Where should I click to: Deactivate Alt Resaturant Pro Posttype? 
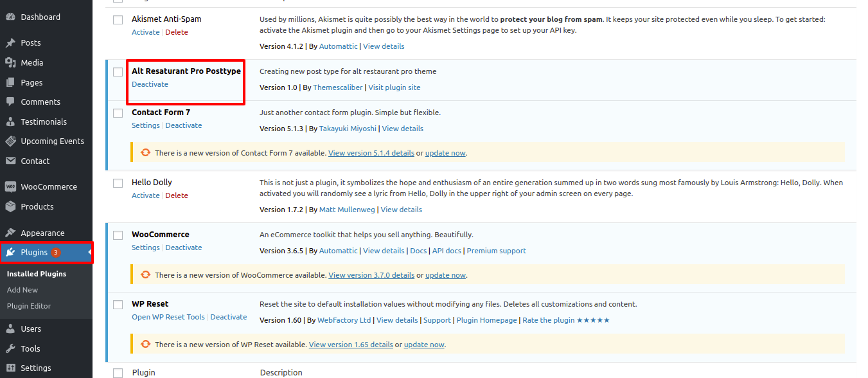pyautogui.click(x=150, y=84)
